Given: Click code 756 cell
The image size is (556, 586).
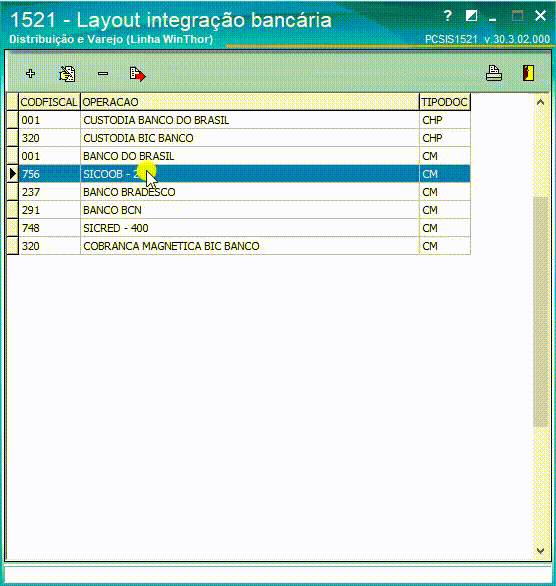Looking at the screenshot, I should (49, 174).
